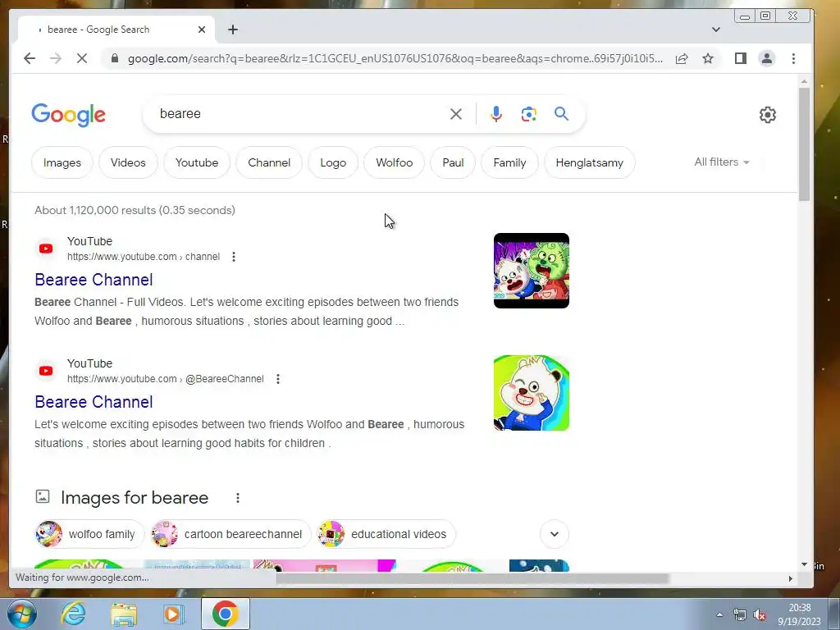Select the Family filter chip
Viewport: 840px width, 630px height.
click(x=509, y=162)
